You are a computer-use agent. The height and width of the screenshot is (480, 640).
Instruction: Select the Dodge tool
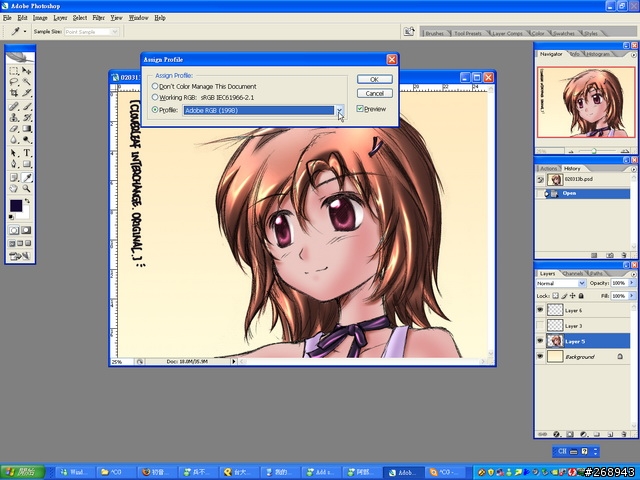(x=27, y=140)
